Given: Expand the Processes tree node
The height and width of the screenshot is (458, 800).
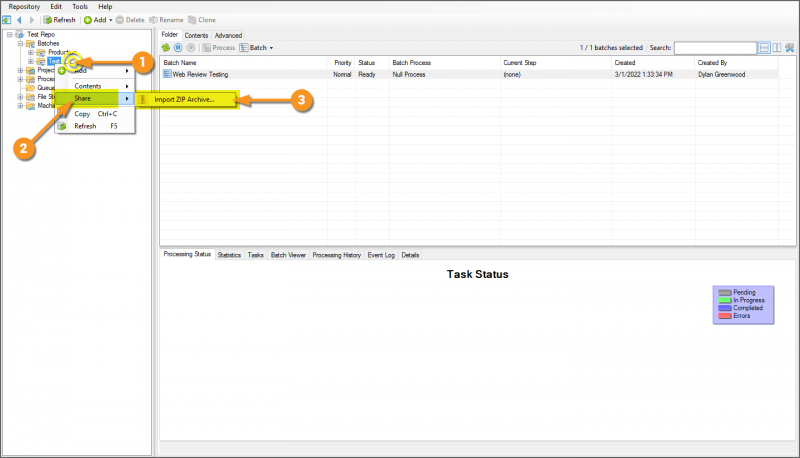Looking at the screenshot, I should coord(20,79).
